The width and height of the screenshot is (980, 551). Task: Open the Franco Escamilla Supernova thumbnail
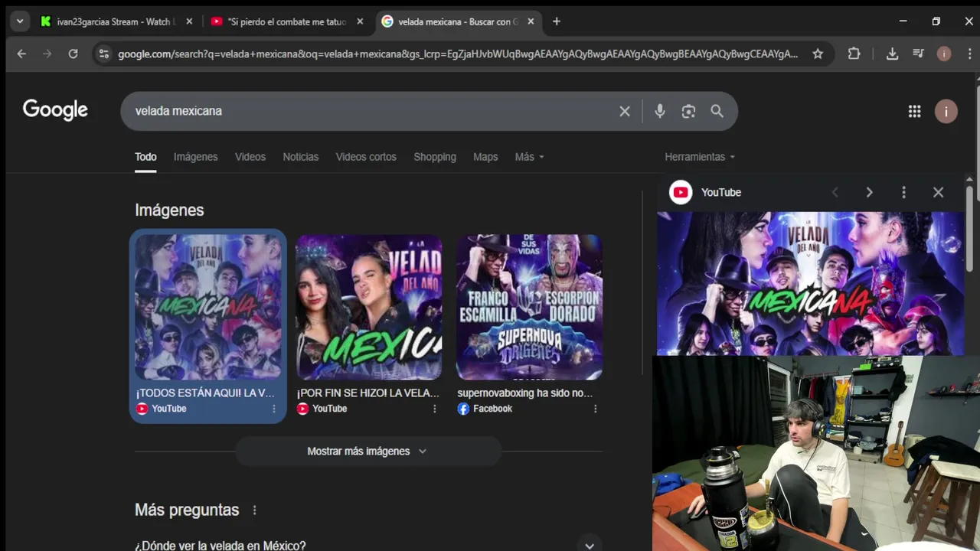tap(529, 307)
